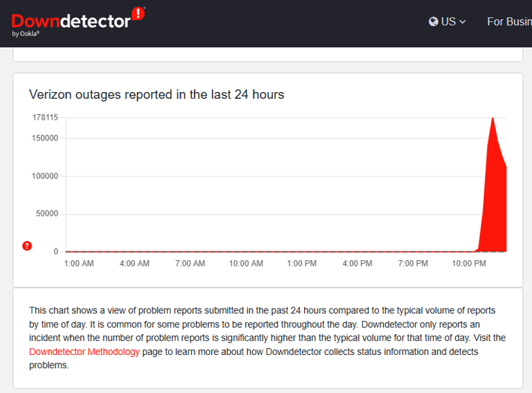Viewport: 532px width, 393px height.
Task: Click the 7:00 PM time label
Action: (x=413, y=264)
